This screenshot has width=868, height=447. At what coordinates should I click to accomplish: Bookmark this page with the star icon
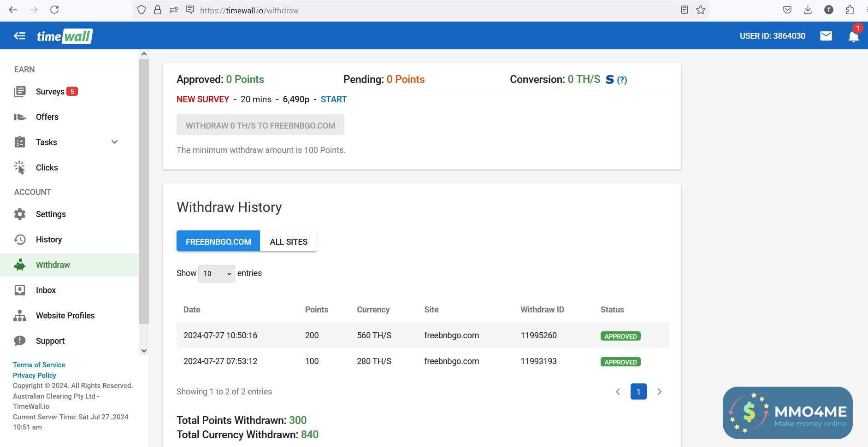pyautogui.click(x=701, y=10)
